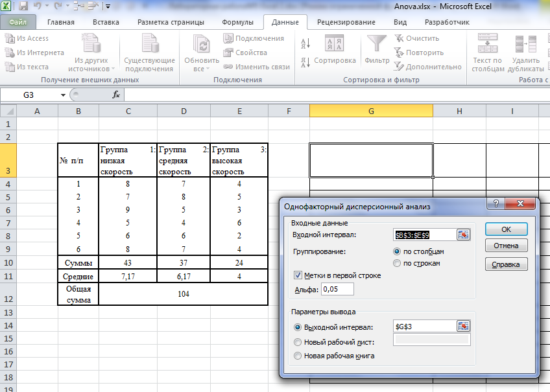Click OK in the ANOVA dialog

click(x=506, y=229)
